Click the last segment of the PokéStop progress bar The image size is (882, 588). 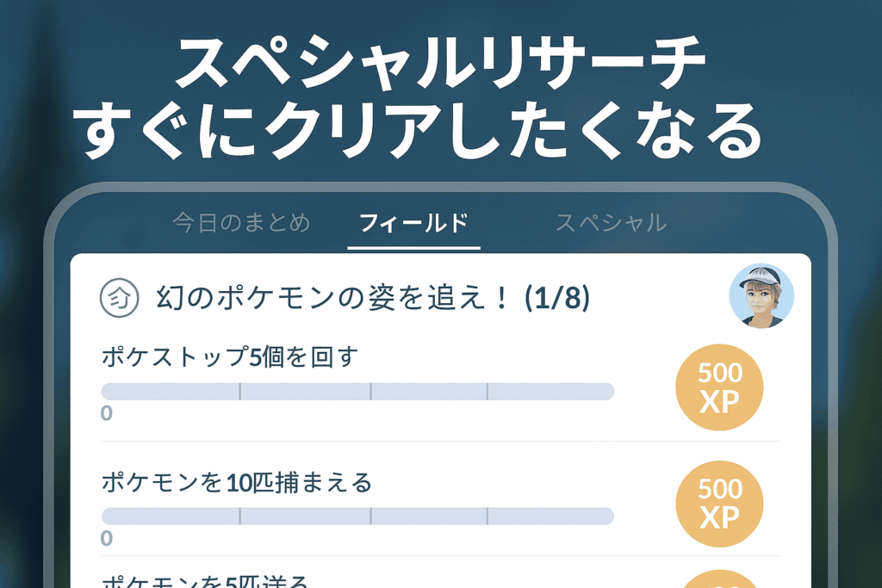[x=550, y=392]
